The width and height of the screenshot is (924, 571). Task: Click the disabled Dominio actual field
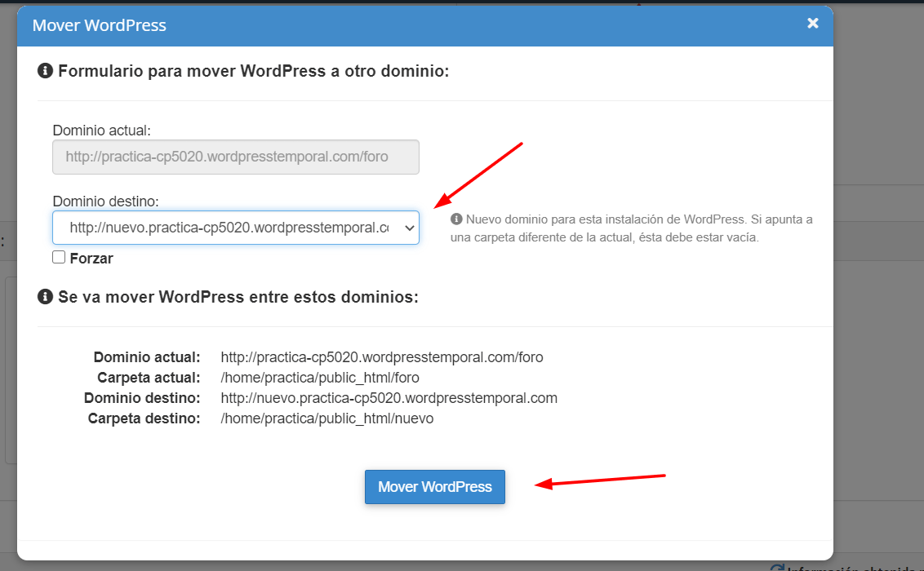coord(236,157)
